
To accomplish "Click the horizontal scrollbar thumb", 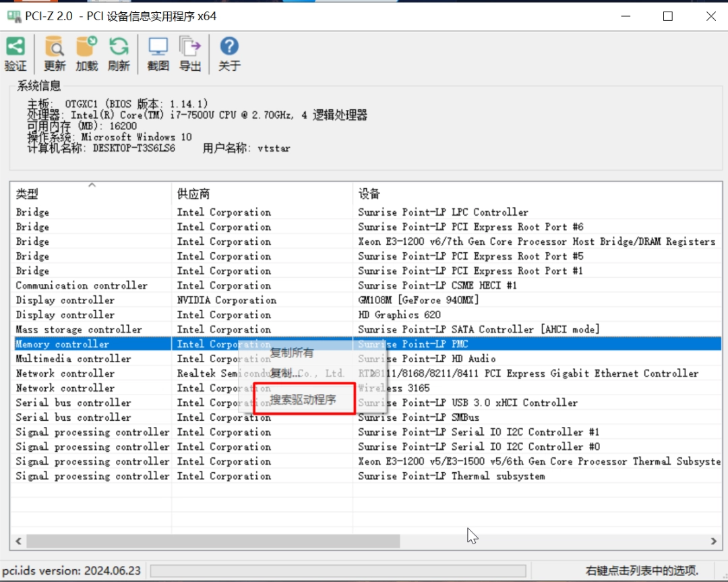I will [x=213, y=541].
